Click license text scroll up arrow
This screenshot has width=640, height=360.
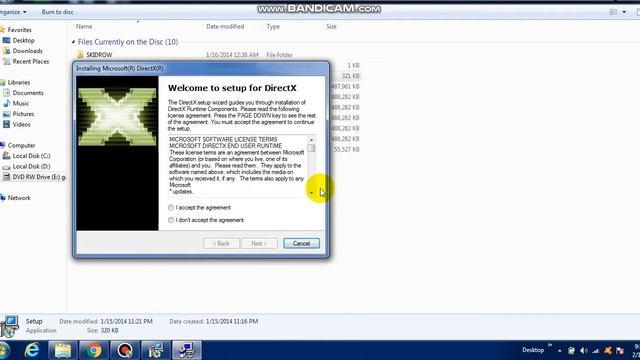tap(311, 140)
